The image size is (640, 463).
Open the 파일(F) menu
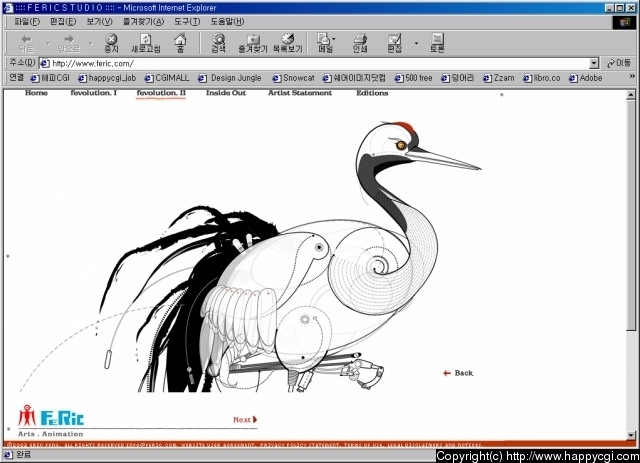27,22
